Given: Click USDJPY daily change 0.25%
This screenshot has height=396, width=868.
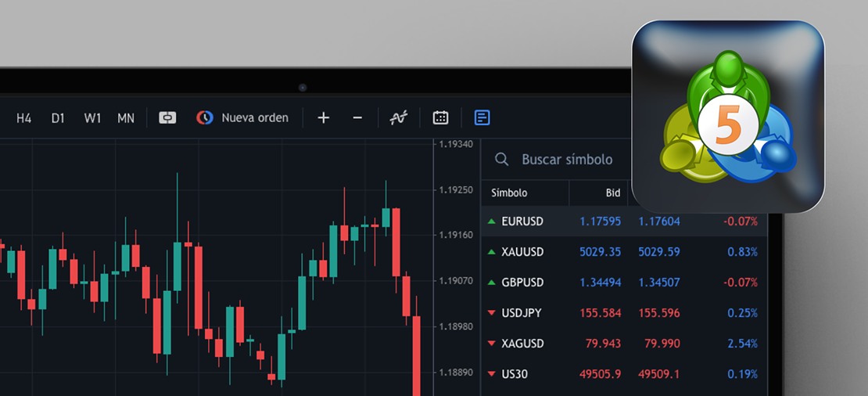Looking at the screenshot, I should (x=742, y=313).
